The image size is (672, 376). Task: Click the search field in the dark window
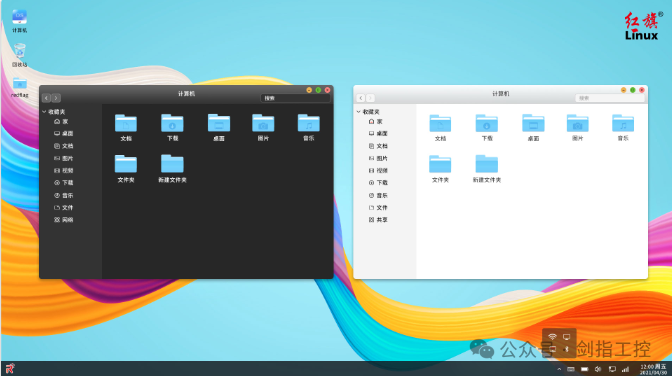pos(295,98)
